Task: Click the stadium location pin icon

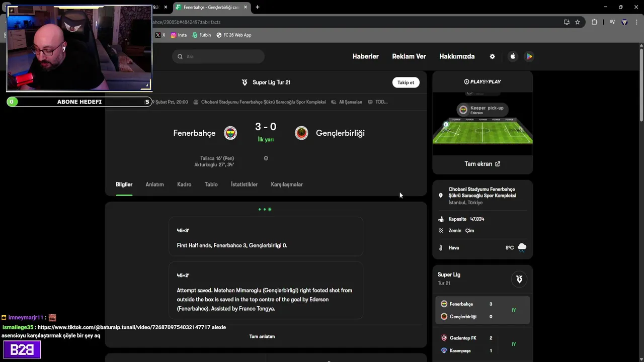Action: point(441,196)
